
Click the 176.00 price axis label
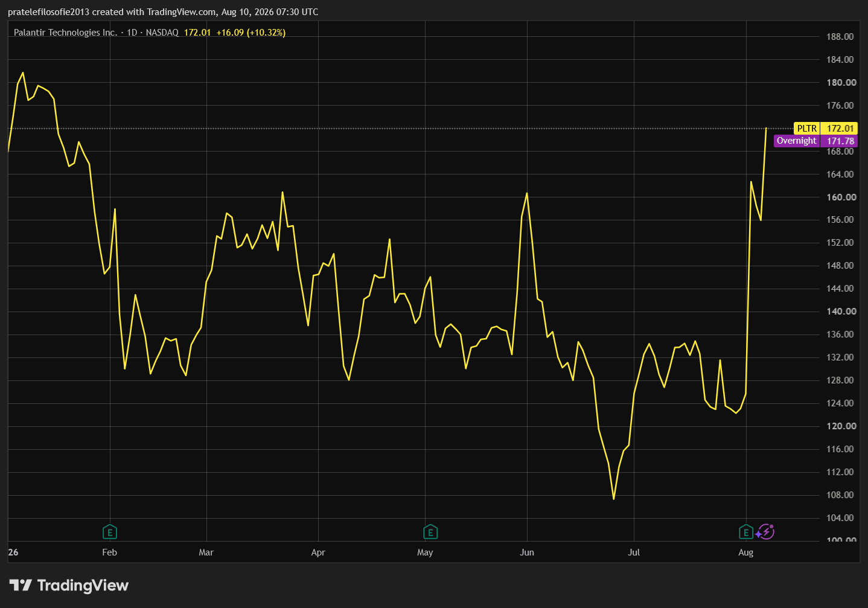[x=840, y=106]
